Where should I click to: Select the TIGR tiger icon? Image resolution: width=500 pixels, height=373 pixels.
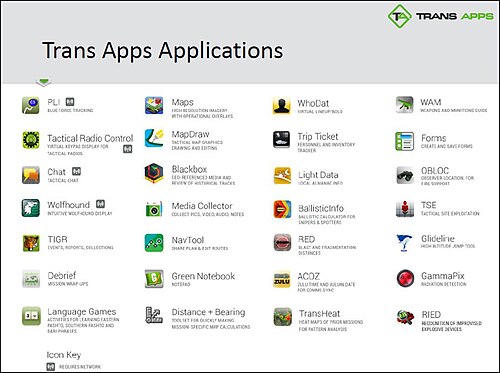click(31, 243)
